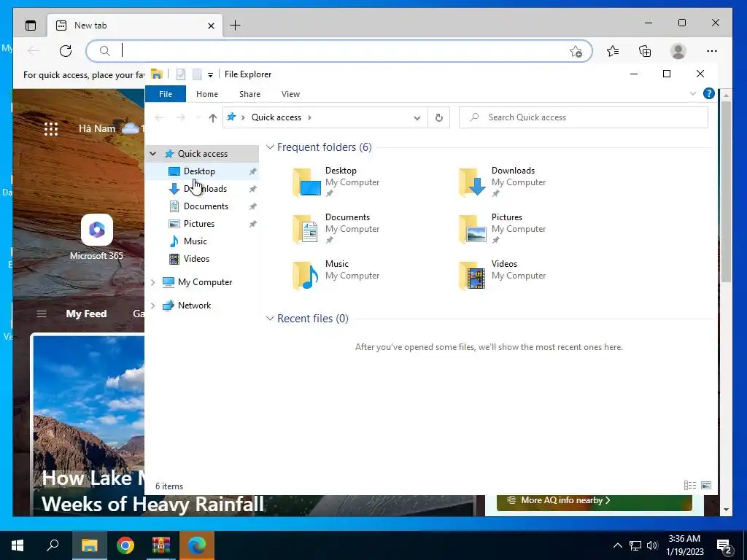Select Desktop in Quick access sidebar

point(199,171)
